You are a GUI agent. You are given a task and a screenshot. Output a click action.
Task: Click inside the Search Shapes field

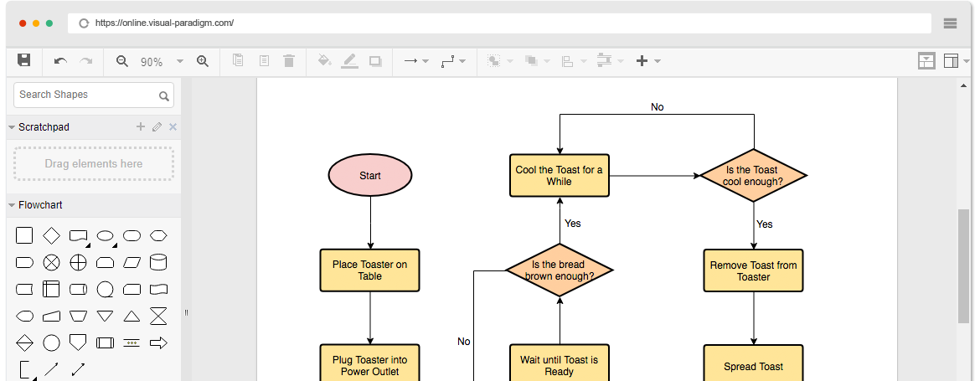(x=84, y=95)
